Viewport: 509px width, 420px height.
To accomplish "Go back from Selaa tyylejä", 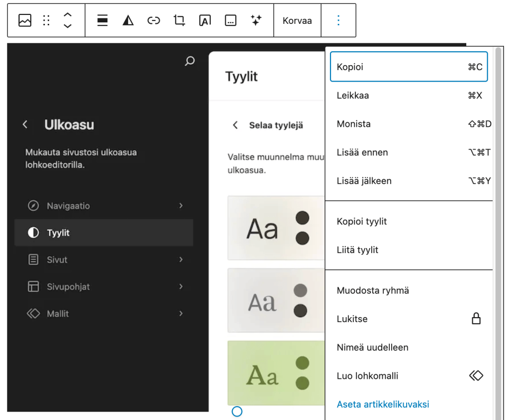I will (235, 125).
